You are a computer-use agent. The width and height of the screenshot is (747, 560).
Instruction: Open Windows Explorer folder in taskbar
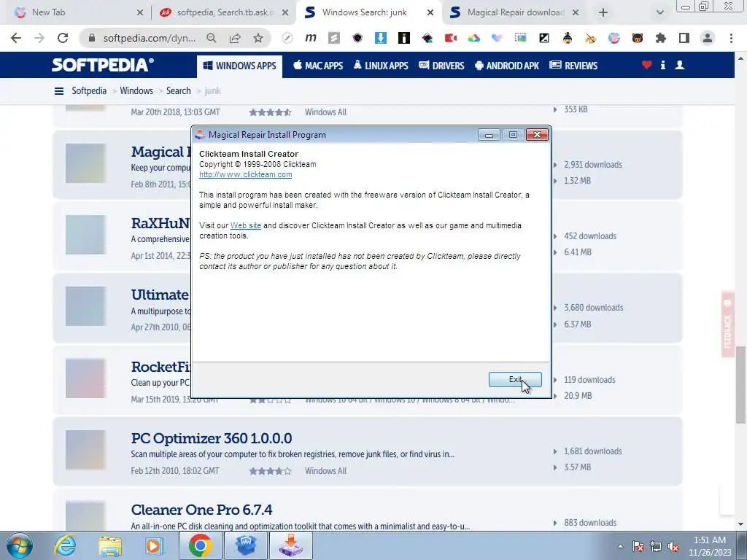coord(110,545)
